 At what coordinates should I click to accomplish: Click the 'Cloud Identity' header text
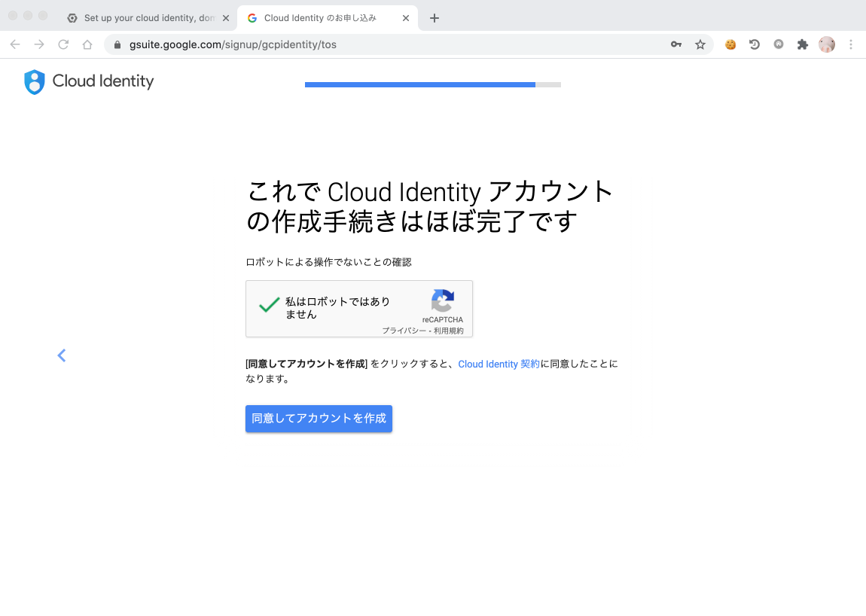(x=103, y=81)
